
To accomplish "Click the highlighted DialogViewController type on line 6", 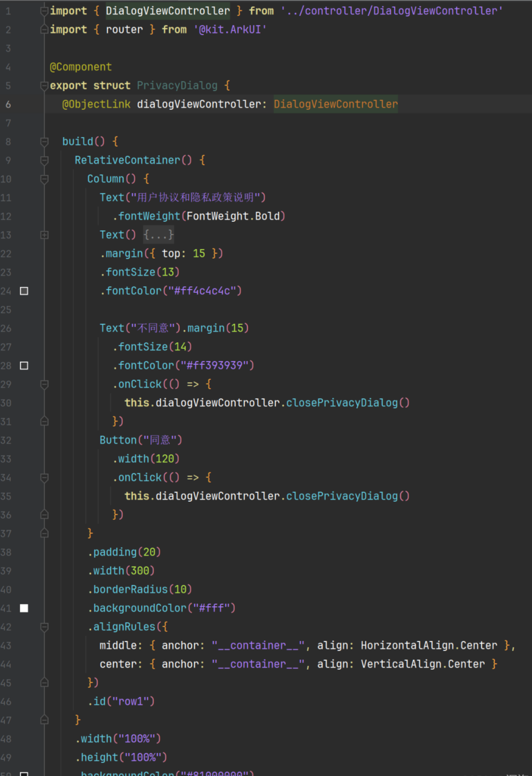I will coord(336,104).
